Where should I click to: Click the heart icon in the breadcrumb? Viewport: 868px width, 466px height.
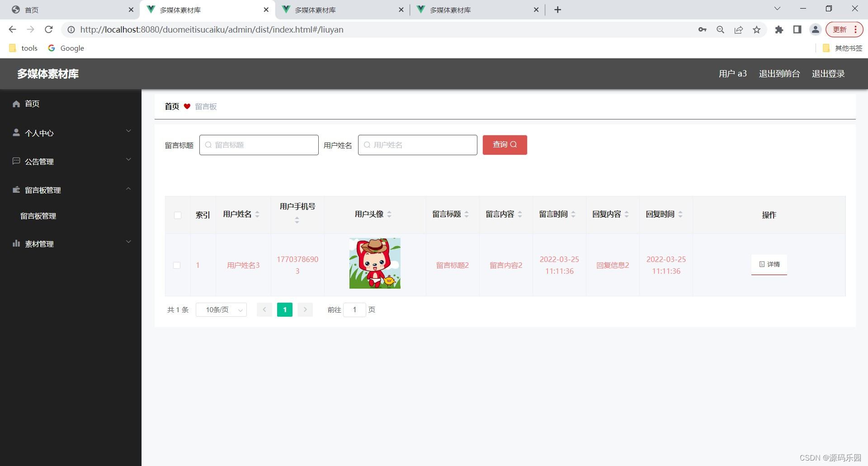point(188,106)
